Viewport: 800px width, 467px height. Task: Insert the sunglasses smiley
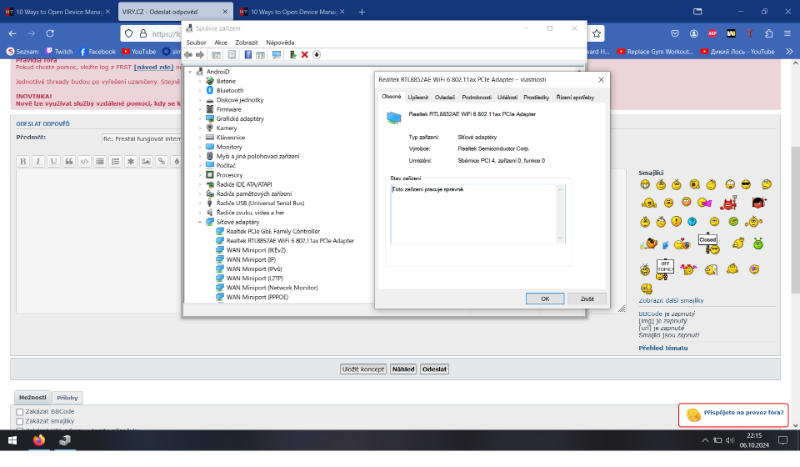pos(746,184)
